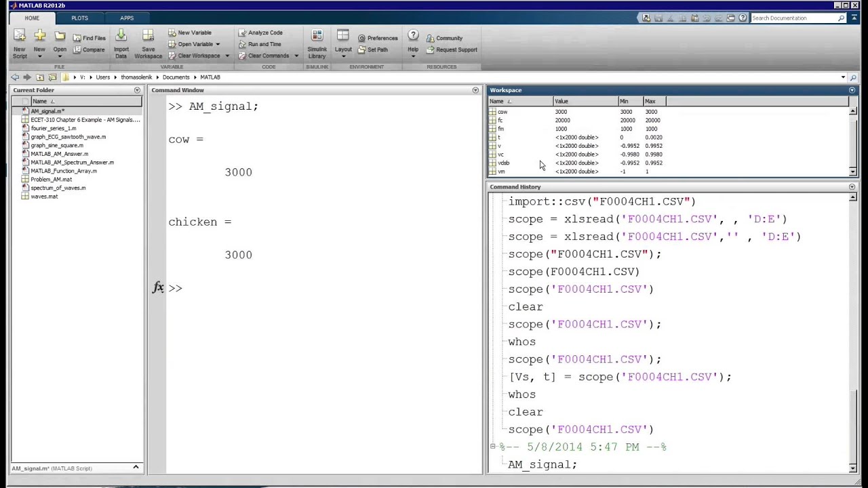Sort workspace by Value column header

click(x=585, y=102)
